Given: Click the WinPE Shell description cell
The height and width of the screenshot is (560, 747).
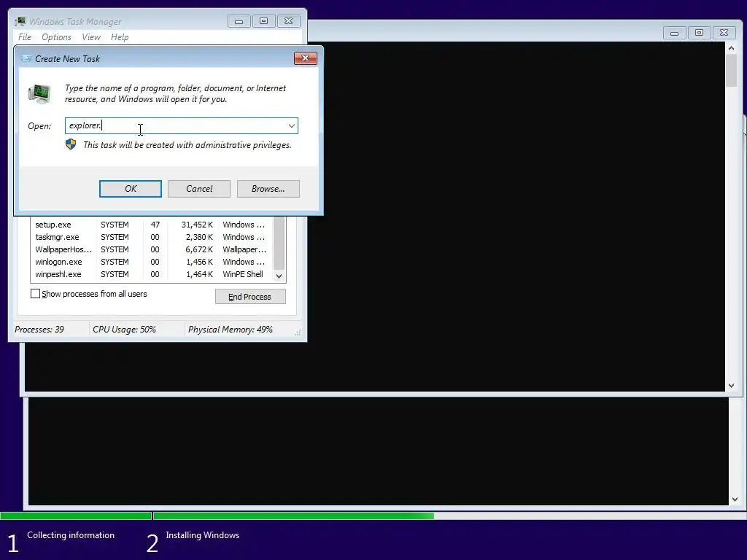Looking at the screenshot, I should coord(242,274).
